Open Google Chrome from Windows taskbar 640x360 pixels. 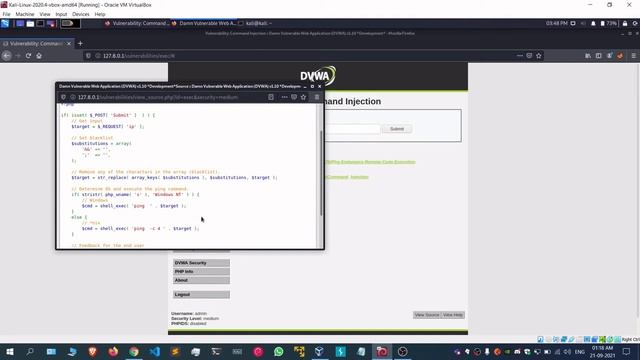point(134,351)
